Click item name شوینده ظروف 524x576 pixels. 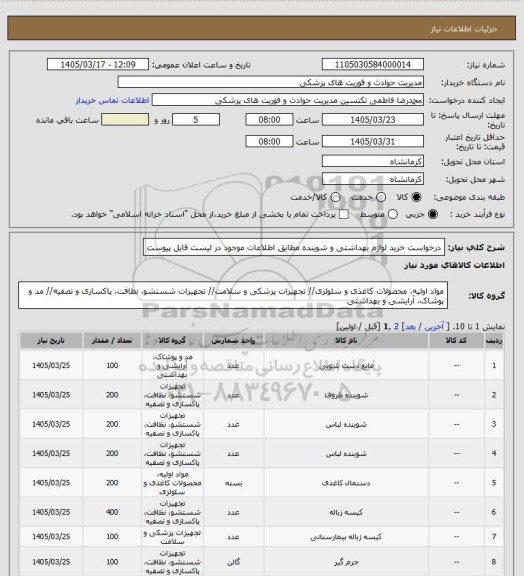[346, 395]
